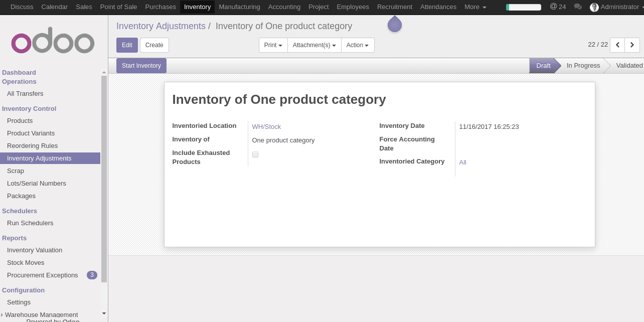Open the Recruitment menu
644x322 pixels.
[395, 7]
